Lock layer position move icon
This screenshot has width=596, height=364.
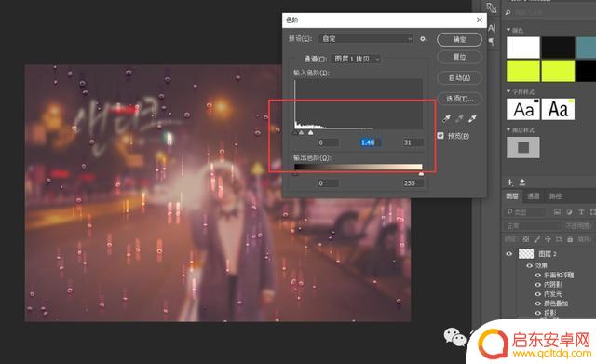click(548, 239)
